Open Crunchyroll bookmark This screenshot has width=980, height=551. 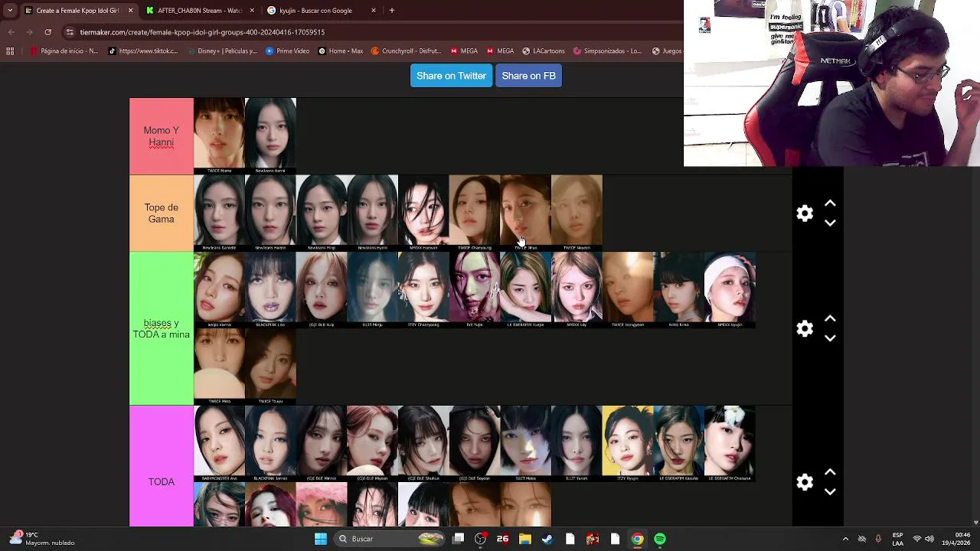pos(406,51)
